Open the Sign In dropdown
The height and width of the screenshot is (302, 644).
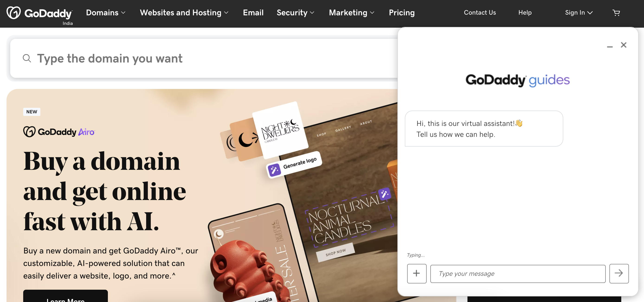(x=579, y=13)
